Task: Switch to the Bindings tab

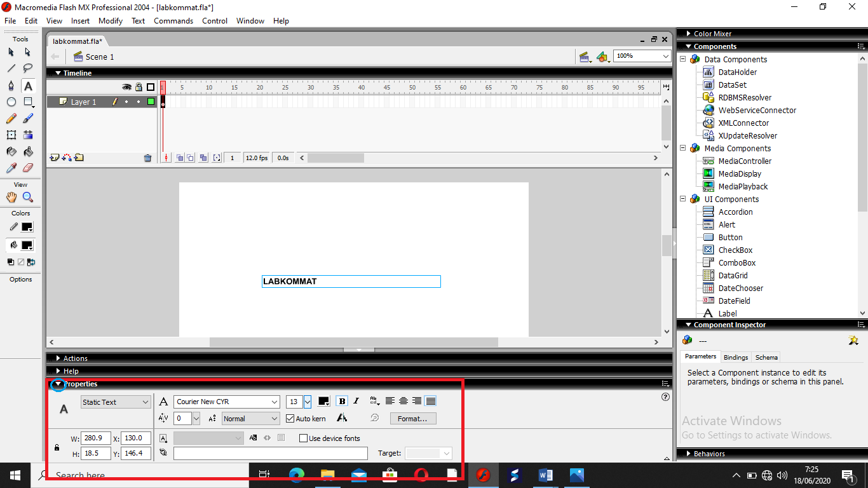Action: 736,357
